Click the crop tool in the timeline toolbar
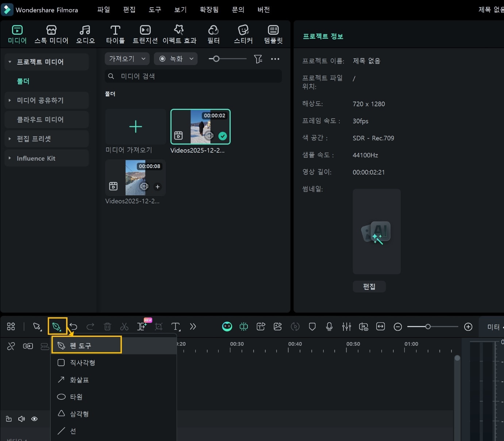 pos(158,327)
